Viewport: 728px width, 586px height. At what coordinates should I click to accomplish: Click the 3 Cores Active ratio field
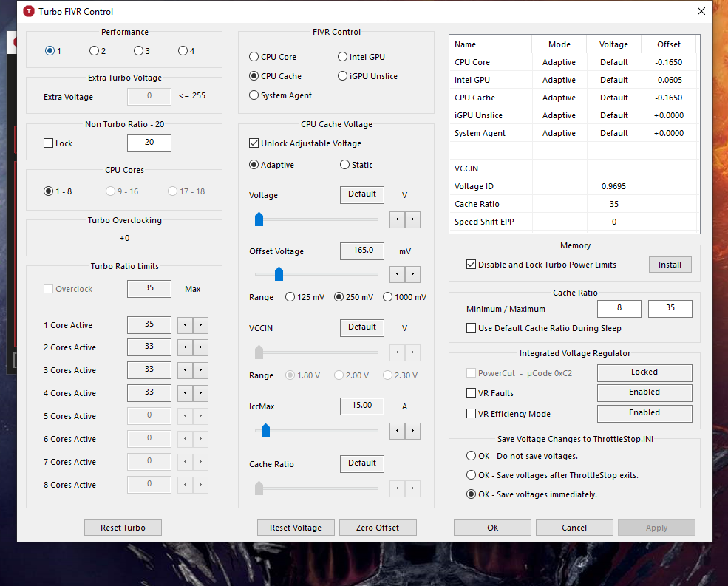149,369
